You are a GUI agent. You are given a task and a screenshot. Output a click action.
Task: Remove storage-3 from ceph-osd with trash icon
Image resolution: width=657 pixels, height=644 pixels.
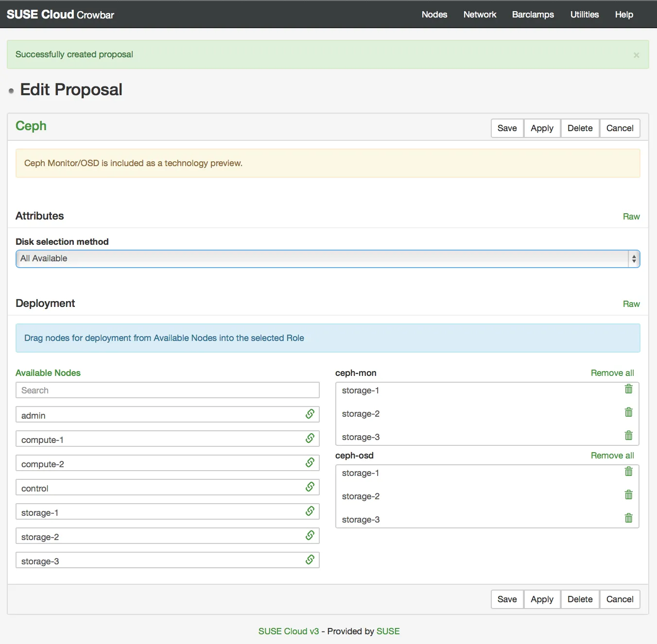[628, 518]
